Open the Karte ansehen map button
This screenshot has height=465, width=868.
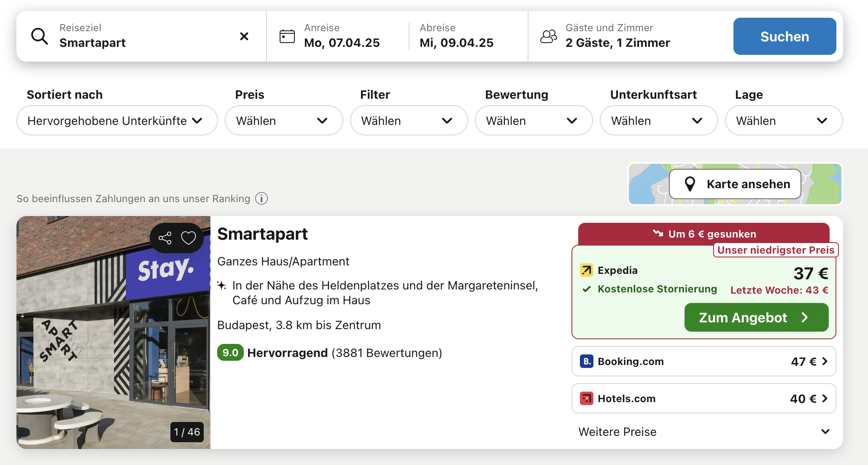735,184
